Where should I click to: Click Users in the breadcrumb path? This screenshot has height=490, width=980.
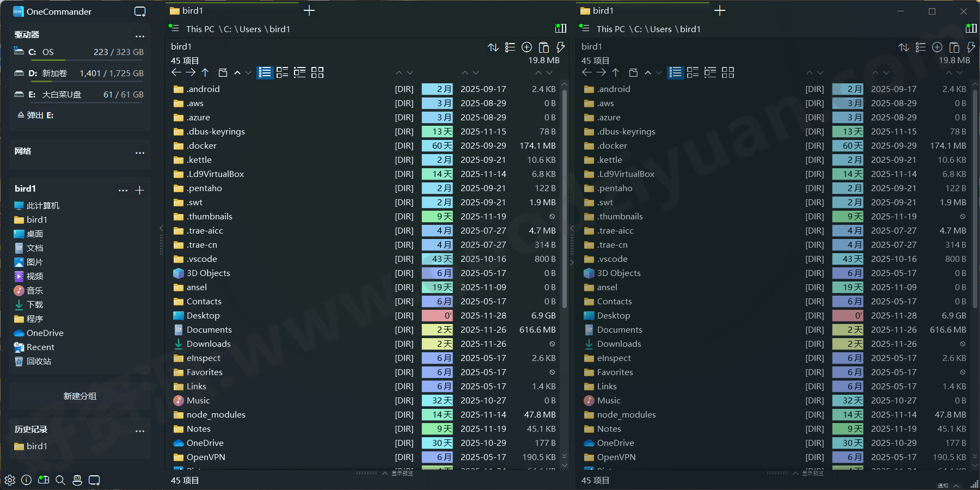click(250, 29)
